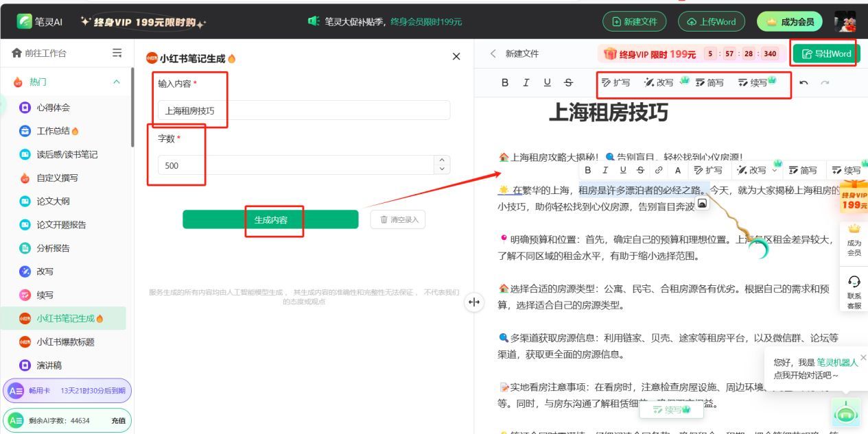This screenshot has height=434, width=868.
Task: Click the 笔灵大促补贴季 announcement
Action: [x=385, y=21]
